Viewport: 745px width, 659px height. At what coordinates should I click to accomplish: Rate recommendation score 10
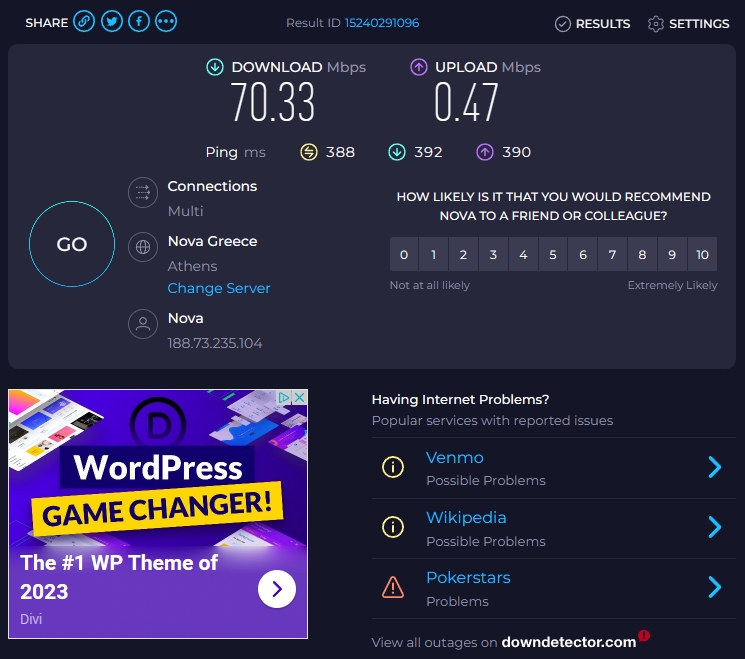702,254
